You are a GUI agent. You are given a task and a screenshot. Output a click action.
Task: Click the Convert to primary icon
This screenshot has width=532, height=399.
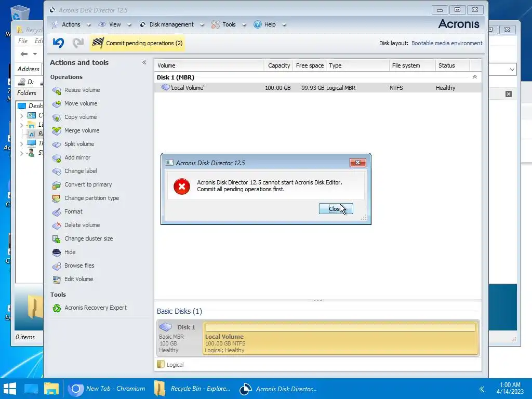[56, 185]
